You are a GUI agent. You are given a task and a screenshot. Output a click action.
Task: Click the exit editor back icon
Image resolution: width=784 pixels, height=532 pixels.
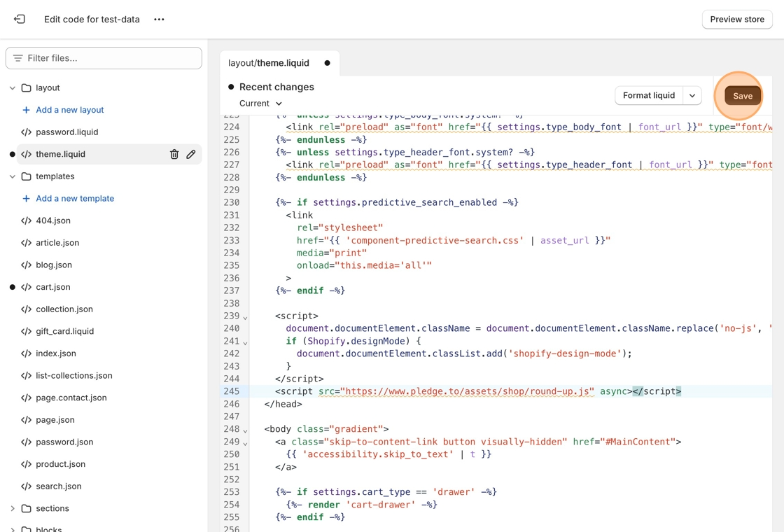(x=19, y=19)
